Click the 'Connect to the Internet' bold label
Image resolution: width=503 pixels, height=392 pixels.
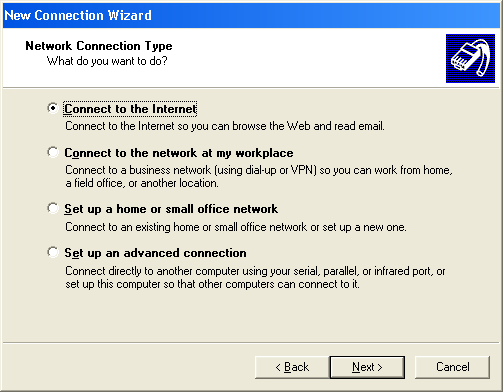[130, 109]
